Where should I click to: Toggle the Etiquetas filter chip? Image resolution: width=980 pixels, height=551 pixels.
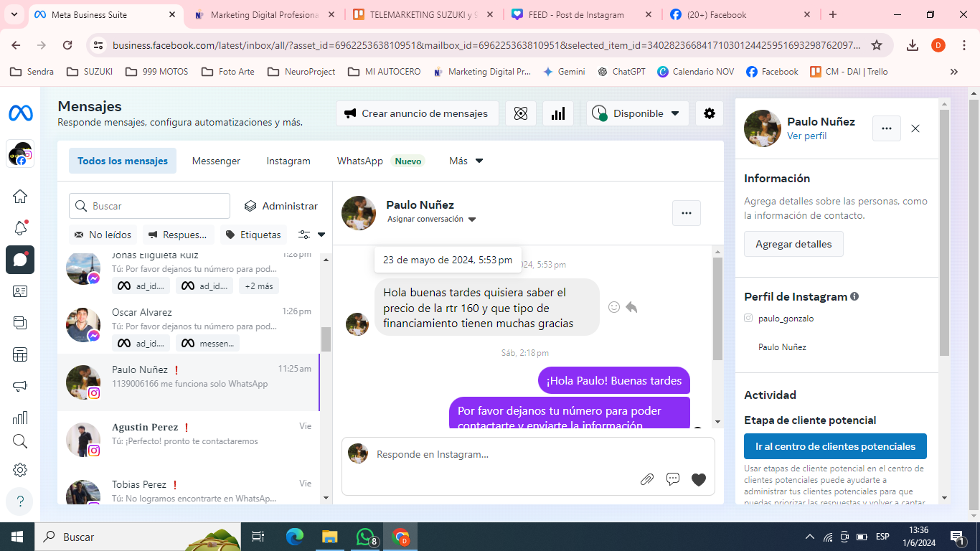(253, 235)
